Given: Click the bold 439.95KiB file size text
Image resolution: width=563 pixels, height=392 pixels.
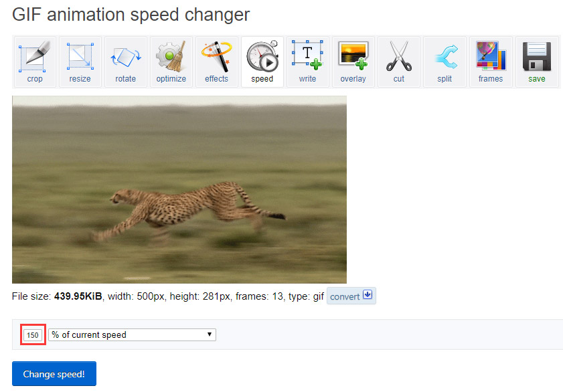Looking at the screenshot, I should (x=78, y=296).
